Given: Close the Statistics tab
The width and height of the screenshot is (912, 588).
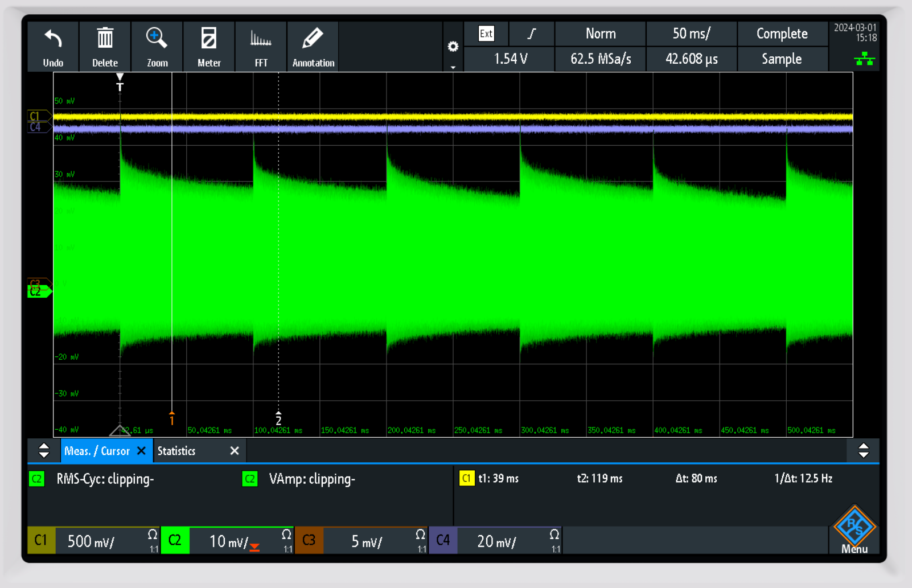Looking at the screenshot, I should (x=234, y=451).
